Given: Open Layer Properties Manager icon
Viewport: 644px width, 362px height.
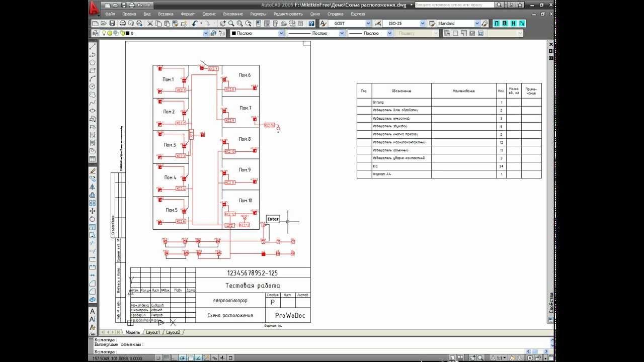Looking at the screenshot, I should point(95,33).
